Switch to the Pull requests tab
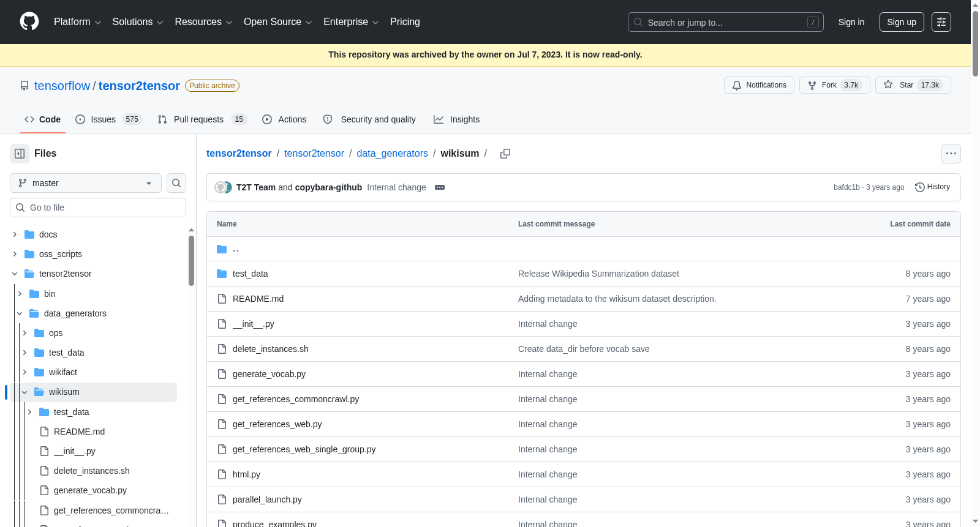The height and width of the screenshot is (527, 980). 202,119
